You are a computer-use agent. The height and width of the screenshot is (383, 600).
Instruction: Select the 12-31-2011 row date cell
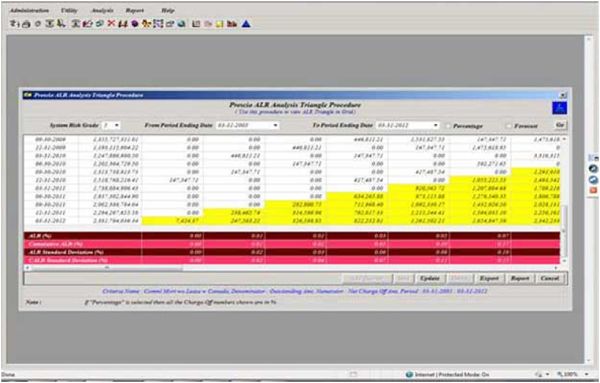[x=51, y=212]
